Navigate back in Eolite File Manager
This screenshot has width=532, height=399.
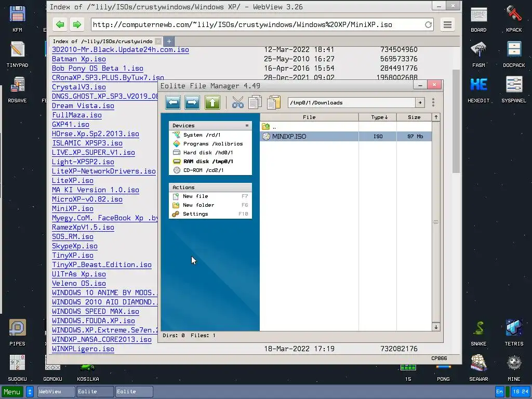click(173, 102)
